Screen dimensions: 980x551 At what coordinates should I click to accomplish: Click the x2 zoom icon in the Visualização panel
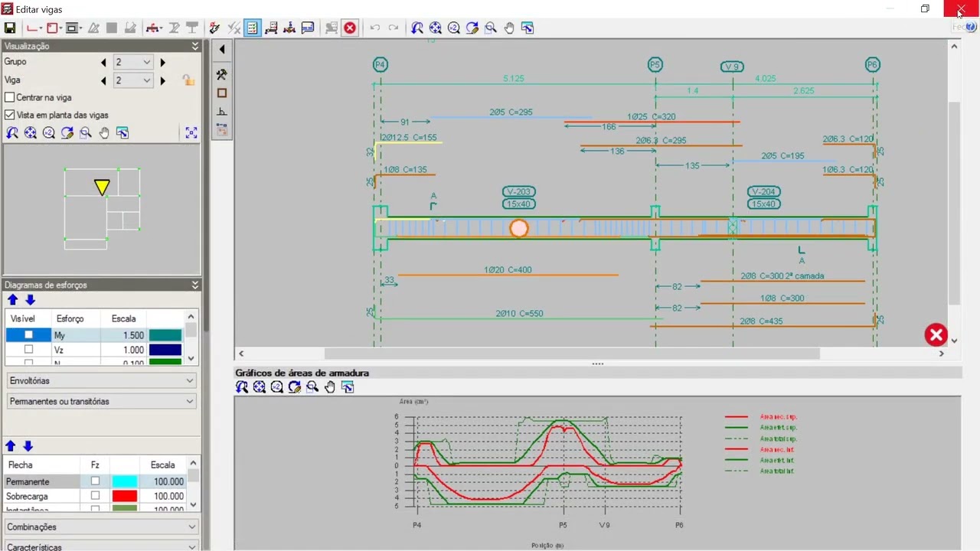coord(49,132)
